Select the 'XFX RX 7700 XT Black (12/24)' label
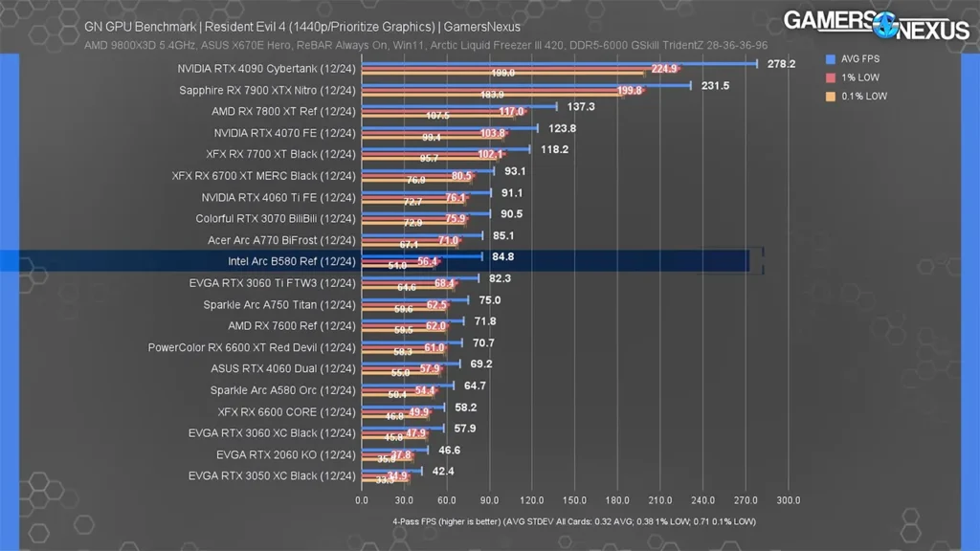Viewport: 980px width, 551px height. tap(280, 154)
